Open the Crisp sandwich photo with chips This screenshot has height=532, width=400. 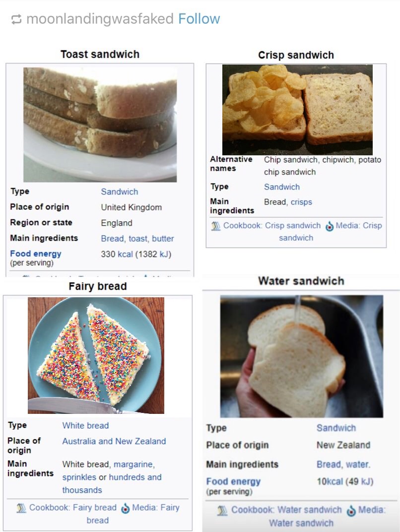(x=297, y=110)
